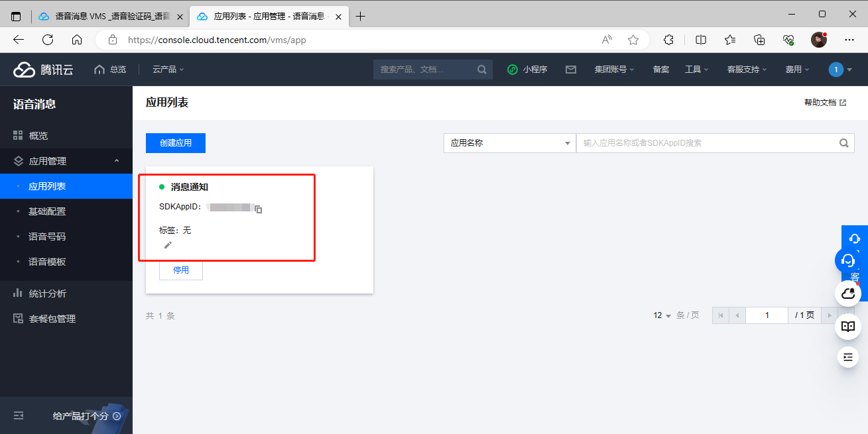Copy the SDKAppID value
Image resolution: width=868 pixels, height=434 pixels.
tap(259, 209)
